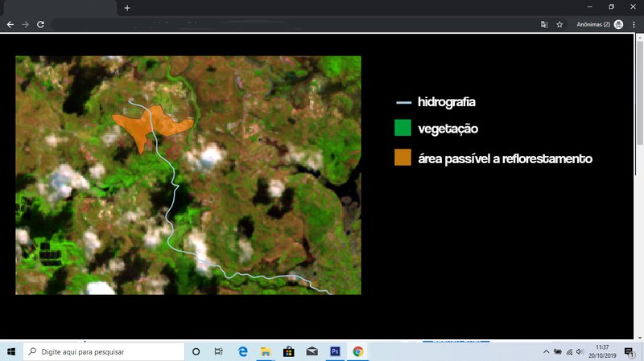Open Task View on the taskbar

point(219,351)
